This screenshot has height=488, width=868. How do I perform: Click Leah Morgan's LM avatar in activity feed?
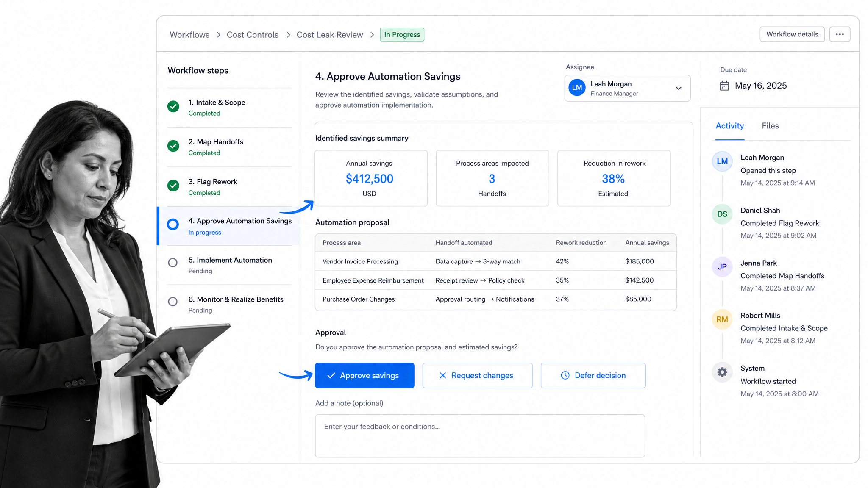click(722, 161)
